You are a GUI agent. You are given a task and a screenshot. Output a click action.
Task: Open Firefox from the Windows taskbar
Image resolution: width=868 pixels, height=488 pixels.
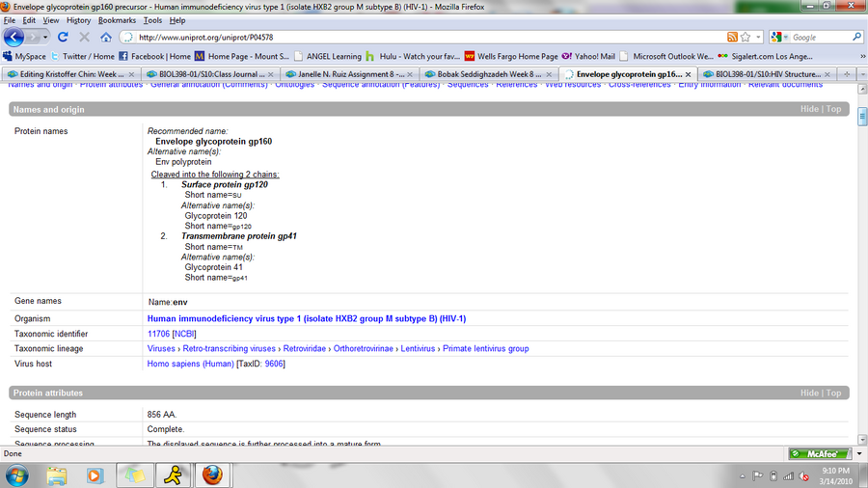pyautogui.click(x=212, y=474)
